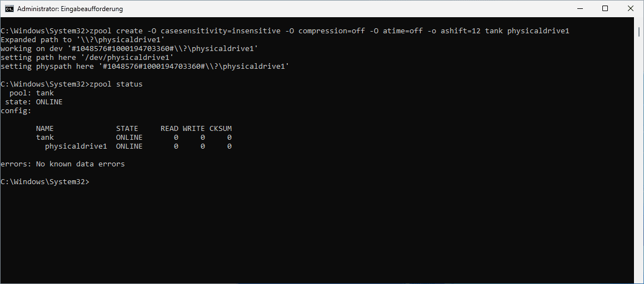Click the WRITE column header
Image resolution: width=644 pixels, height=284 pixels.
[194, 128]
